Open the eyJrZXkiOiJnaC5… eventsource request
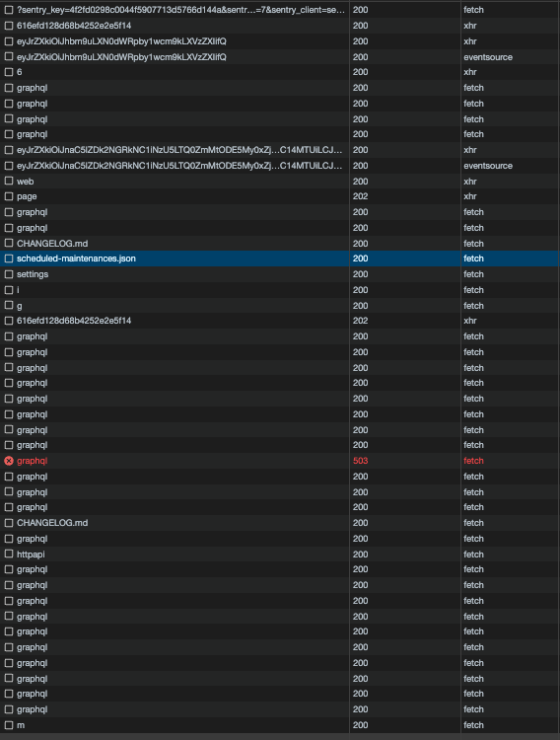 (x=179, y=166)
